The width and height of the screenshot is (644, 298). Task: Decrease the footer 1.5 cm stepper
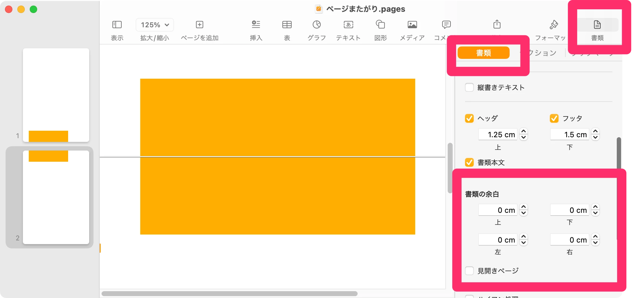click(595, 138)
